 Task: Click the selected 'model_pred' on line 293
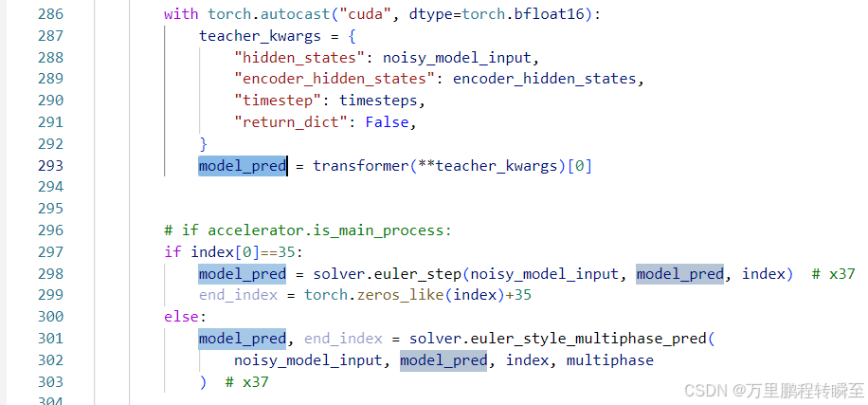(243, 166)
